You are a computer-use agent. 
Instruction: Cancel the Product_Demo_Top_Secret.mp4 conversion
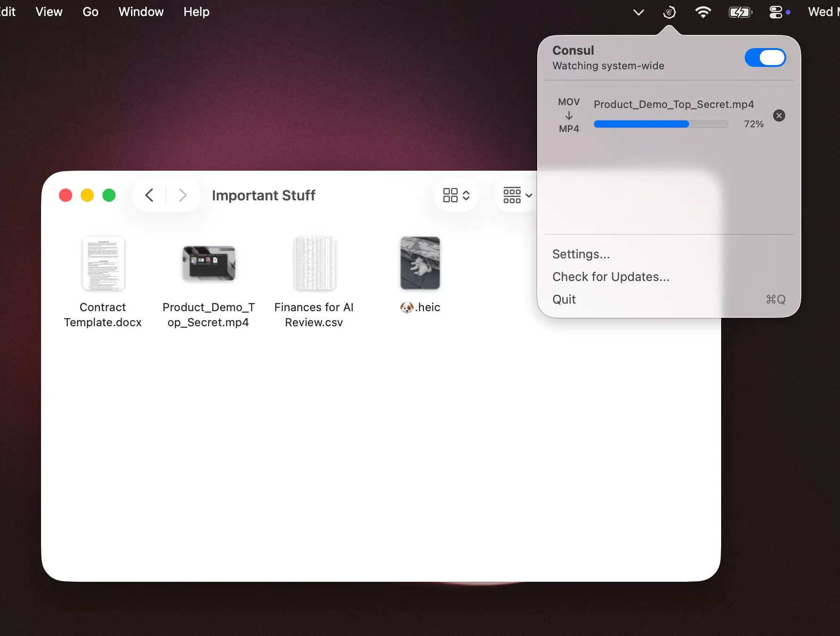779,116
